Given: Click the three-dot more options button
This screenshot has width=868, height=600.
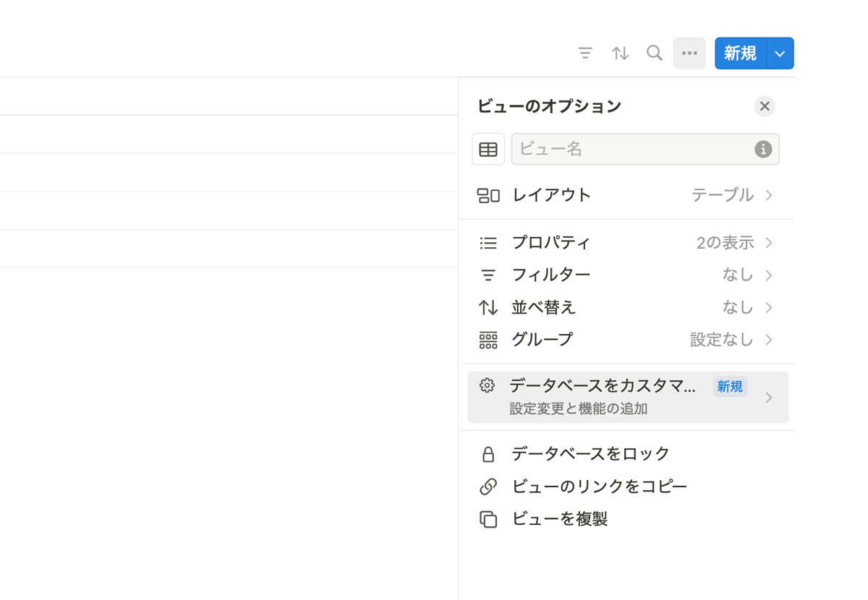Looking at the screenshot, I should pos(689,53).
